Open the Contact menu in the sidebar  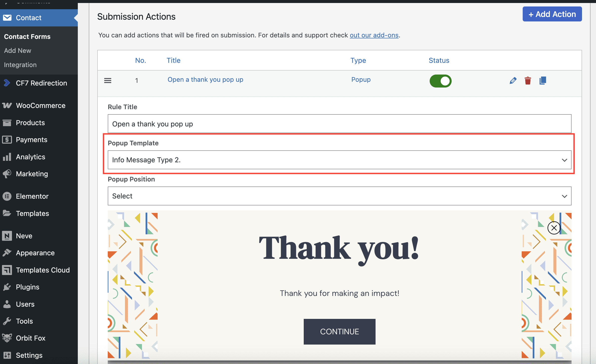pyautogui.click(x=28, y=18)
